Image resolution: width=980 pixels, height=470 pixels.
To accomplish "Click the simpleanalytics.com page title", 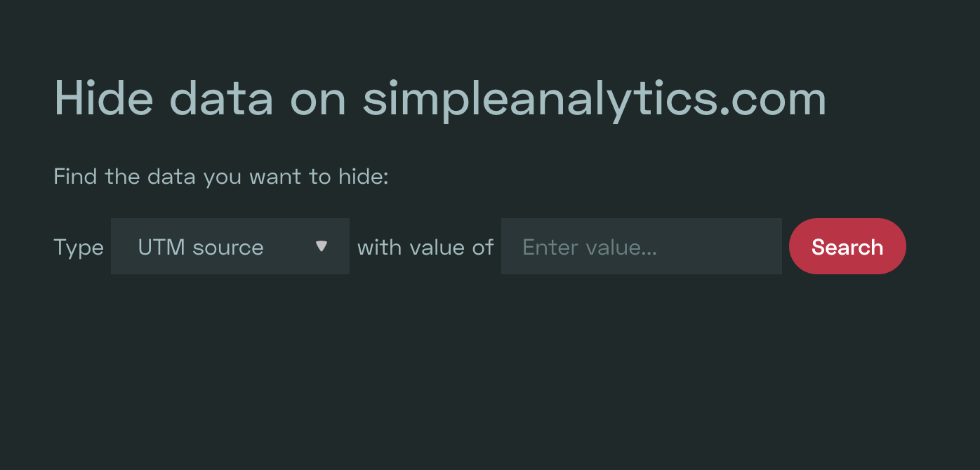I will pyautogui.click(x=597, y=98).
